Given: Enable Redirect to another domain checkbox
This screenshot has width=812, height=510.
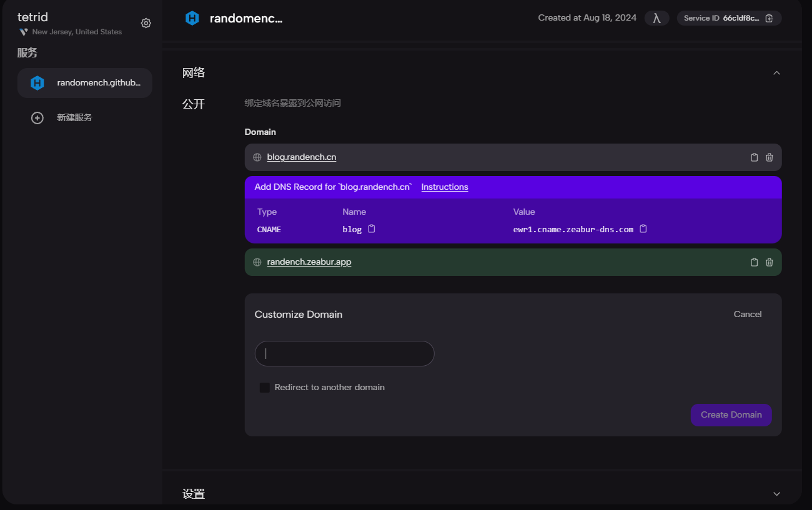Looking at the screenshot, I should [265, 388].
